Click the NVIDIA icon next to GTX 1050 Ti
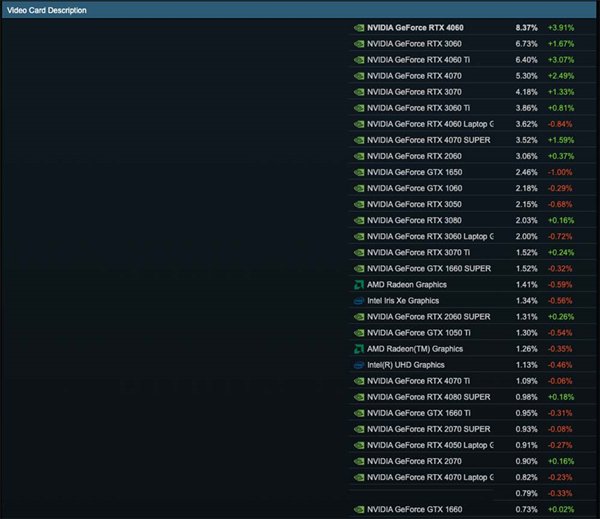The width and height of the screenshot is (600, 519). click(x=359, y=333)
